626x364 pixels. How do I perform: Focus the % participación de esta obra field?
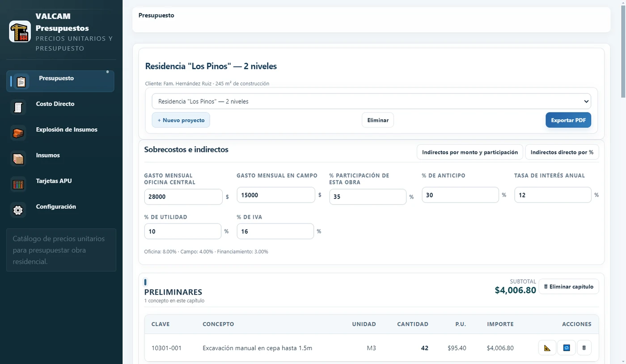tap(368, 197)
